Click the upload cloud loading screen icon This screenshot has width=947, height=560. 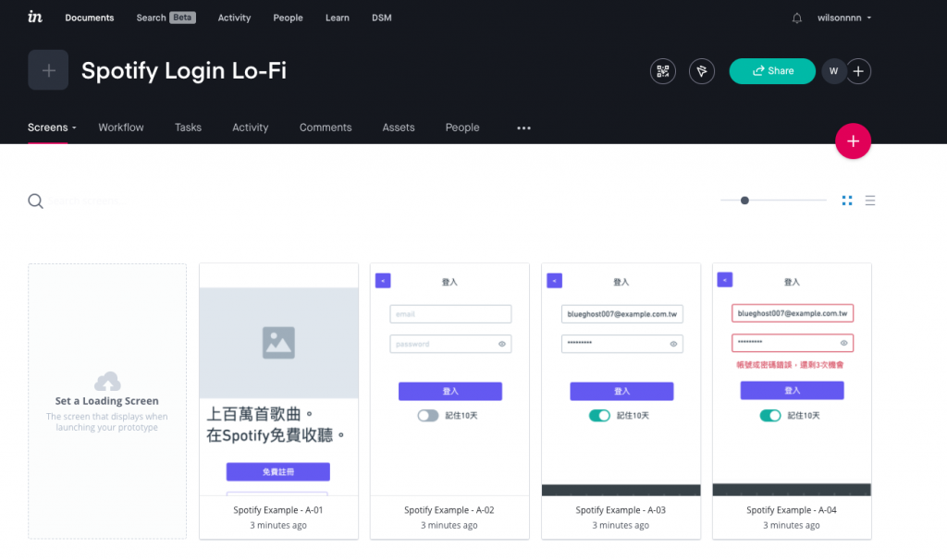[x=107, y=382]
